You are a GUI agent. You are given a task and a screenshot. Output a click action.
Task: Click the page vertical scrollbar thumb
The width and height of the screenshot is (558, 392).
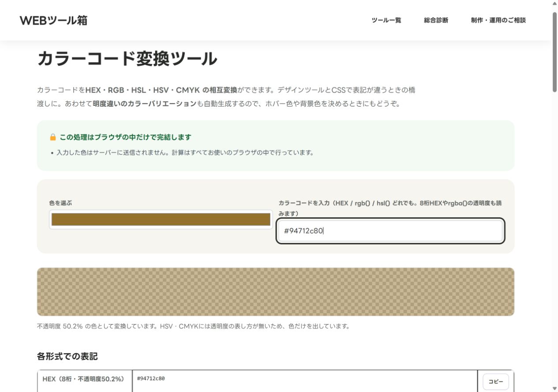(x=554, y=52)
